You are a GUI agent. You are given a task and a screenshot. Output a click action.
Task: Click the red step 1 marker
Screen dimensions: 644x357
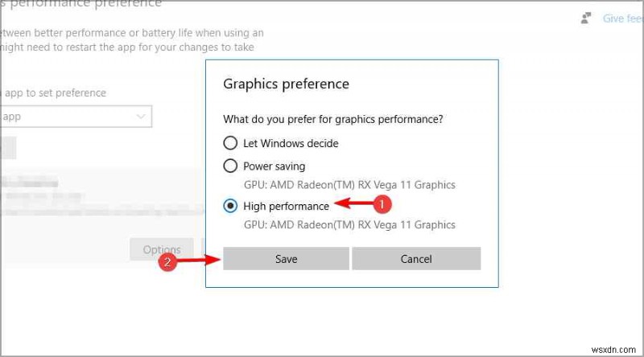[383, 204]
